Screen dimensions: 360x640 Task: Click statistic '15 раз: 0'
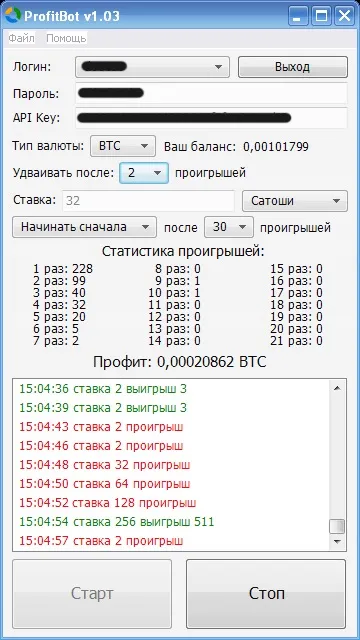296,269
